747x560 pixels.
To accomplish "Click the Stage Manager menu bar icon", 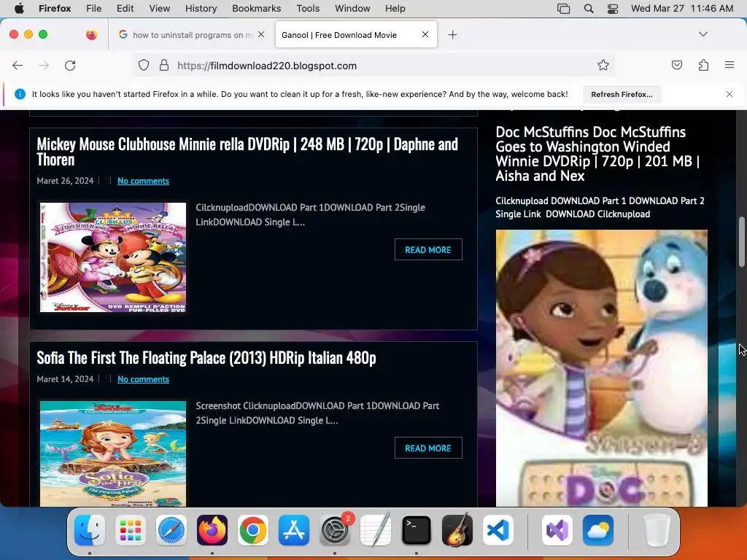I will 564,8.
